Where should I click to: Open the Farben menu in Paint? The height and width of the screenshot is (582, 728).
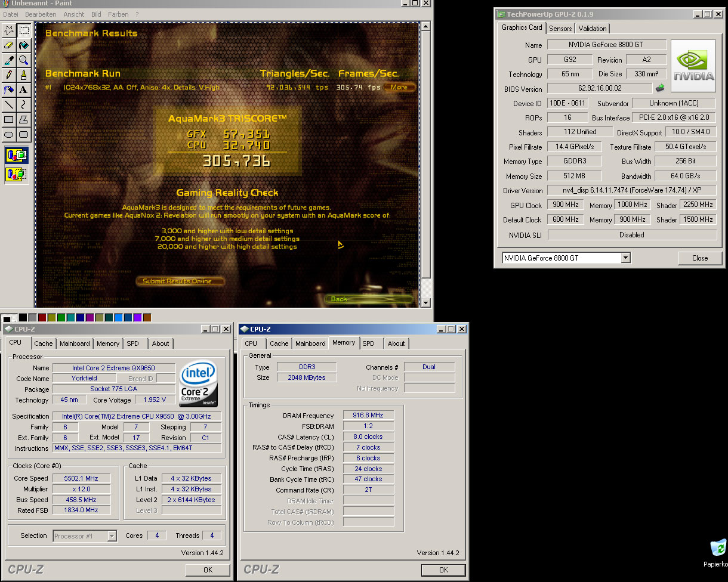pyautogui.click(x=118, y=14)
